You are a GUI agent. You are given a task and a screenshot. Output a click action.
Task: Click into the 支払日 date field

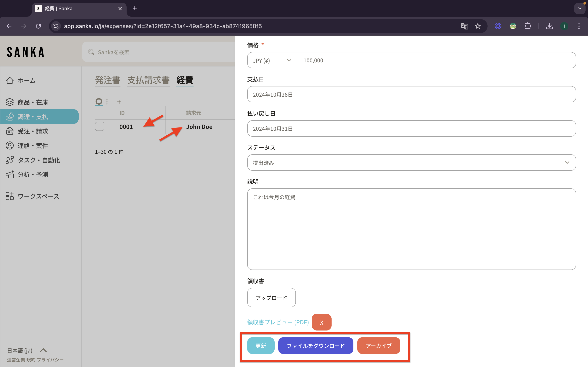point(411,94)
